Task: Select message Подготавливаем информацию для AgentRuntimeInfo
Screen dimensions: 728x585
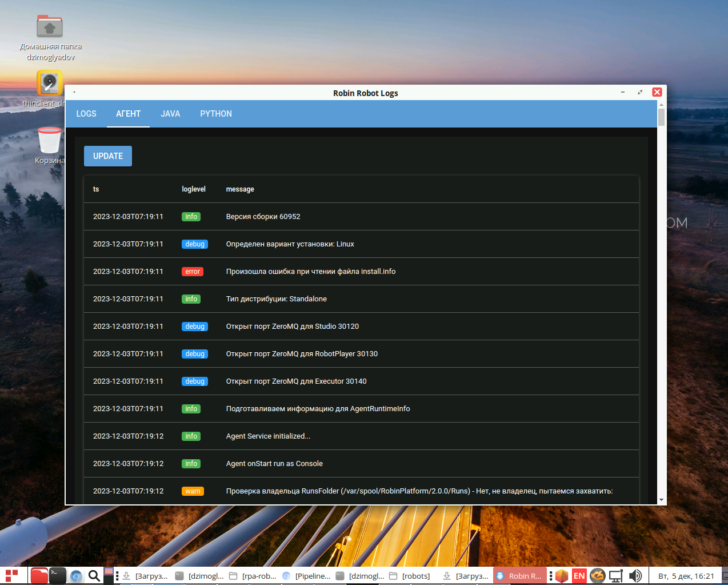Action: [318, 409]
